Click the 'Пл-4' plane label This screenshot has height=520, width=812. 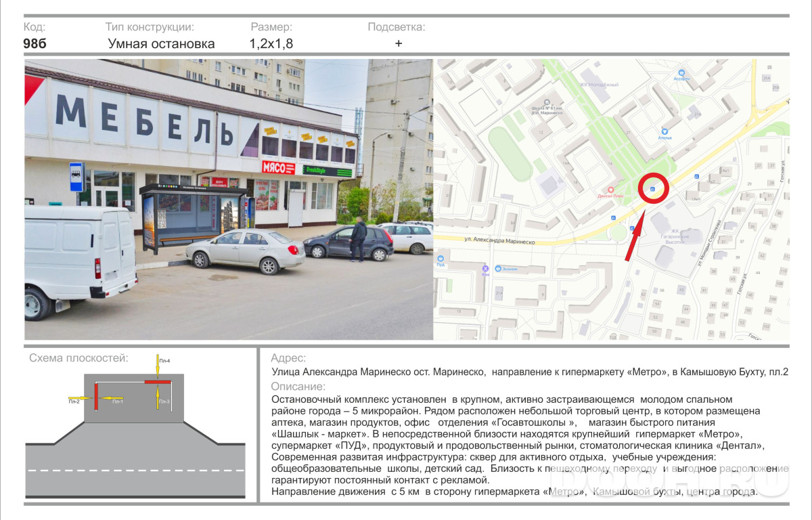click(x=164, y=361)
